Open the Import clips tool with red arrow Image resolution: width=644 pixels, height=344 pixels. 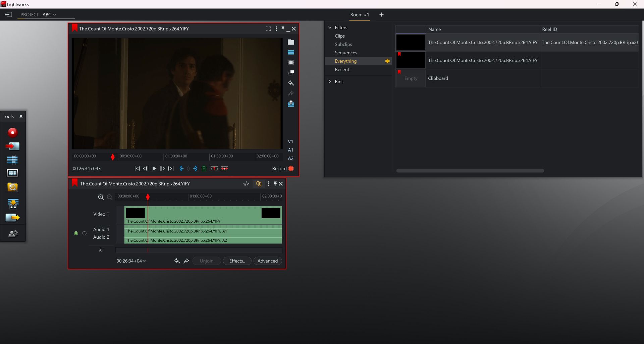(12, 146)
